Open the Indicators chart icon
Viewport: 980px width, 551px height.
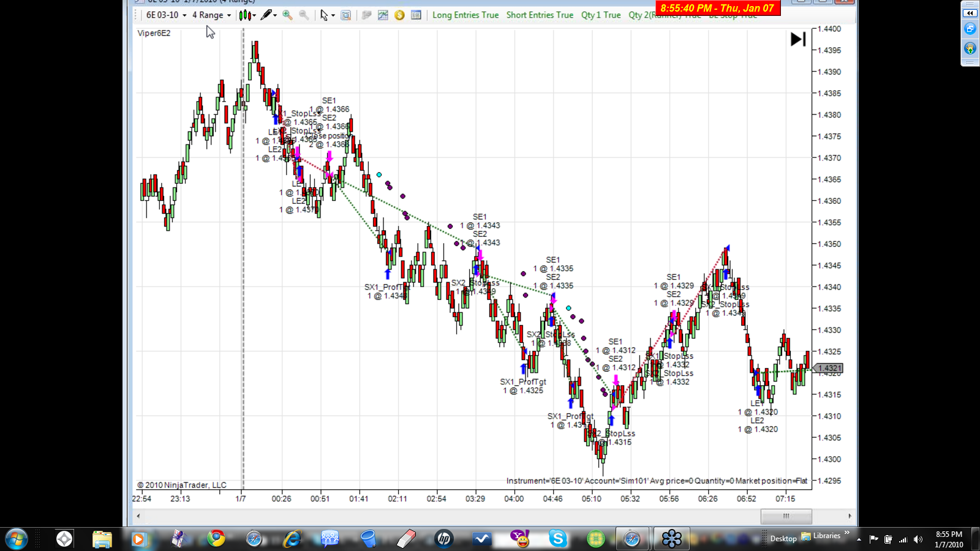pyautogui.click(x=383, y=15)
